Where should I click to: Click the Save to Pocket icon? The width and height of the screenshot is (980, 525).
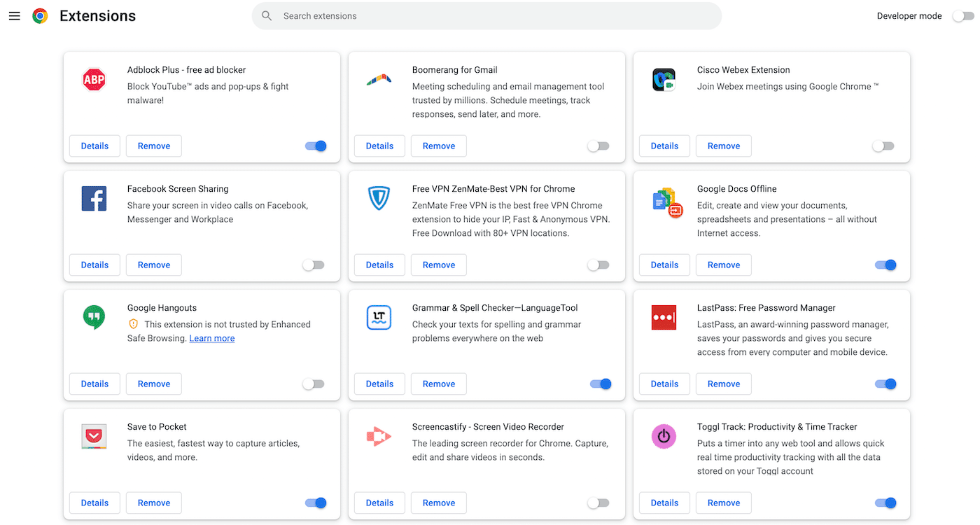click(x=94, y=436)
